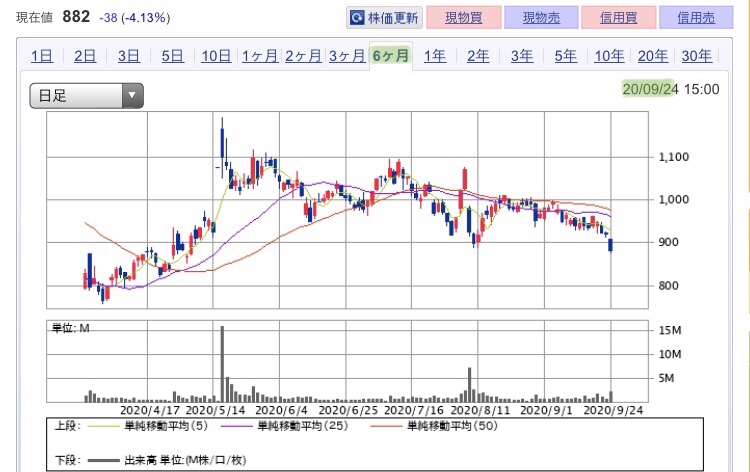Viewport: 750px width, 472px height.
Task: Click the price change -38 (-4.13%)
Action: pyautogui.click(x=134, y=18)
